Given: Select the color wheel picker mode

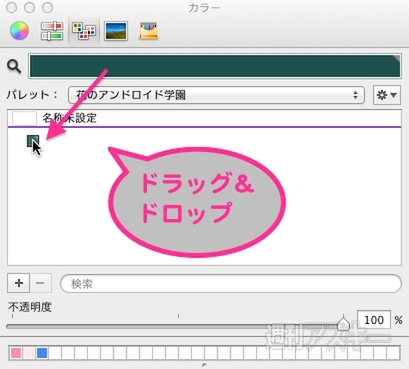Looking at the screenshot, I should pyautogui.click(x=19, y=31).
